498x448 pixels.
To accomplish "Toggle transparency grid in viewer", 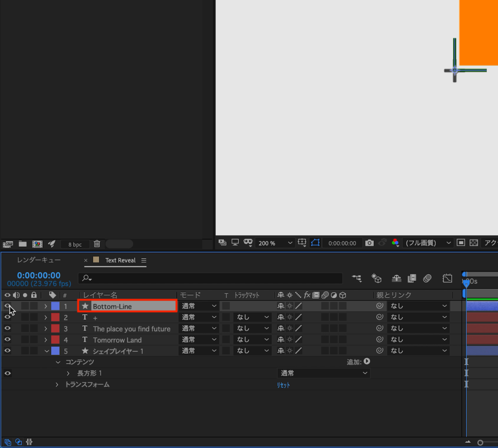I will [473, 242].
